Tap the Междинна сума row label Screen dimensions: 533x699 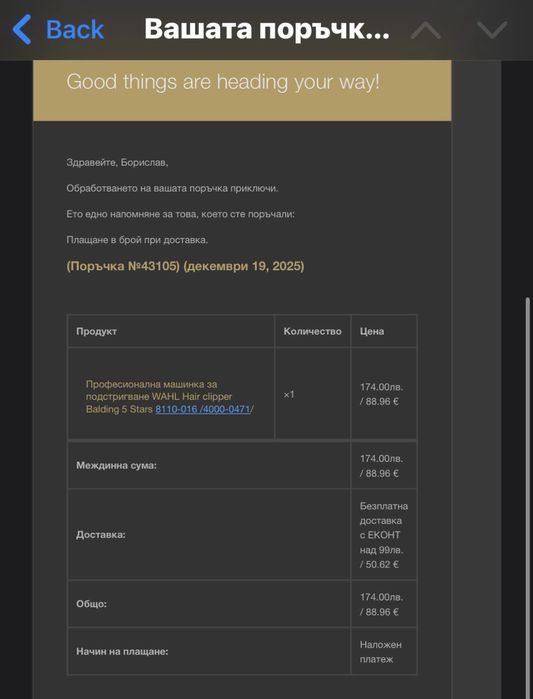[116, 466]
